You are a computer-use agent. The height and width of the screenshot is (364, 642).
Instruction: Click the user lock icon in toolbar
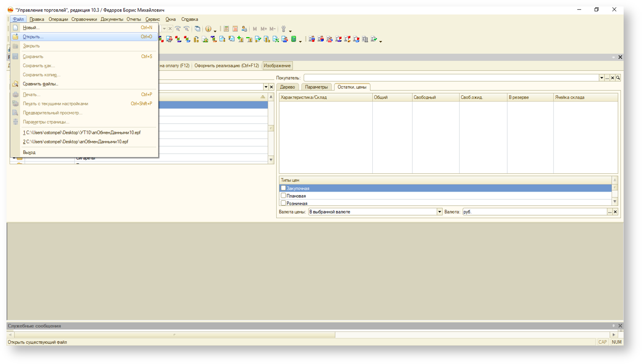click(244, 29)
